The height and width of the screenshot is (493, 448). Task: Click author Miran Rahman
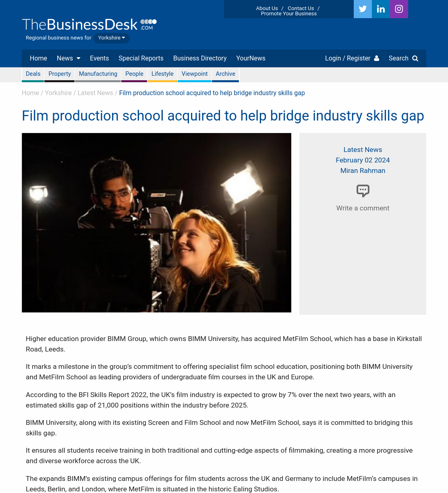point(363,171)
